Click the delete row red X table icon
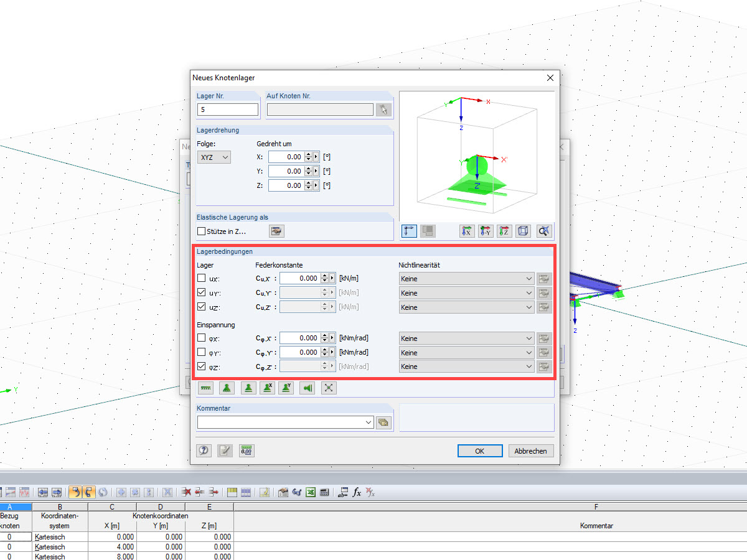Screen dimensions: 747x560 (x=186, y=492)
